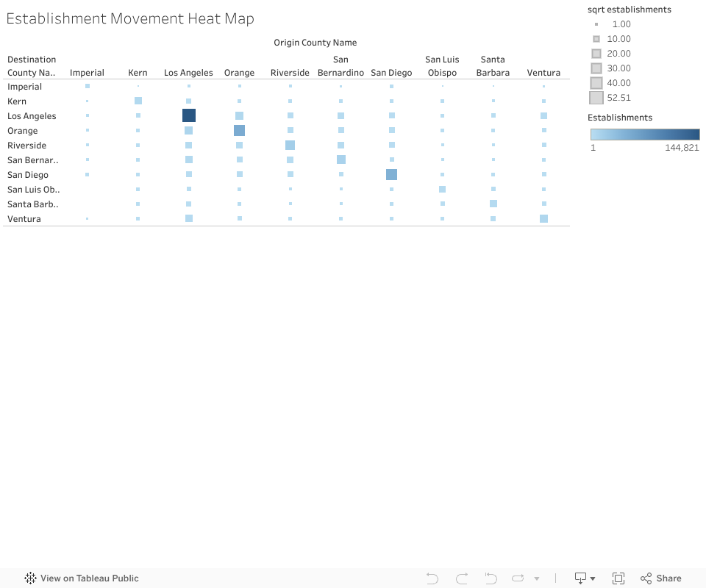
Task: Click the Santa Barbara diagonal mark
Action: pos(493,204)
